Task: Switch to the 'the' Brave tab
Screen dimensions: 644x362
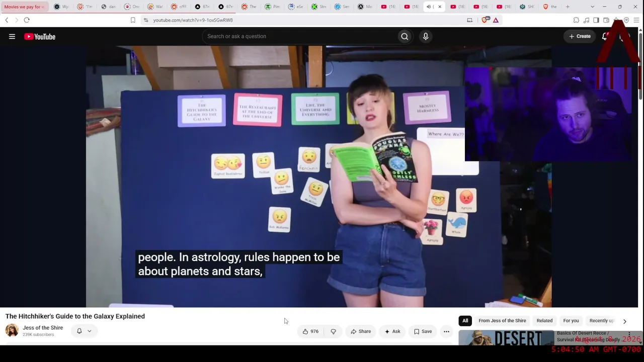Action: tap(550, 7)
